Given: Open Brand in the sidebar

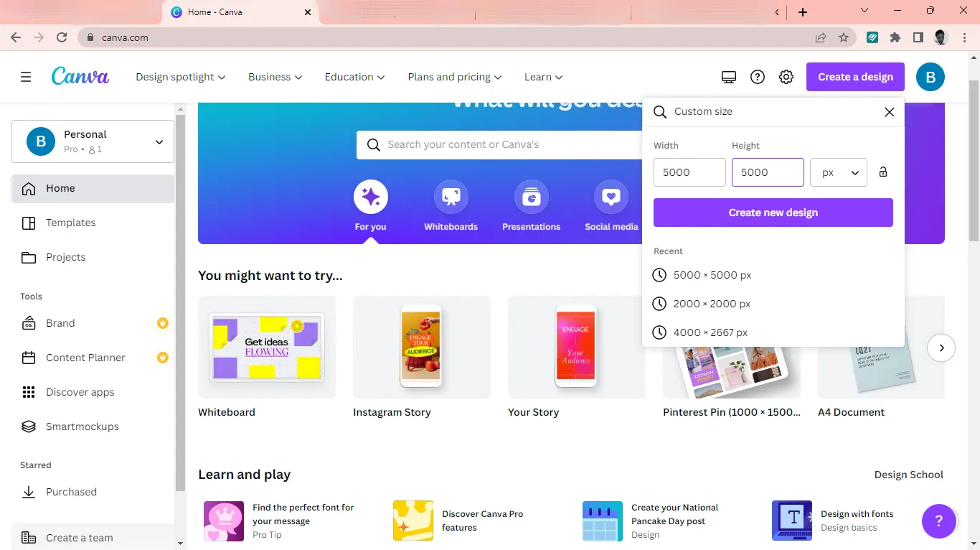Looking at the screenshot, I should [x=93, y=323].
